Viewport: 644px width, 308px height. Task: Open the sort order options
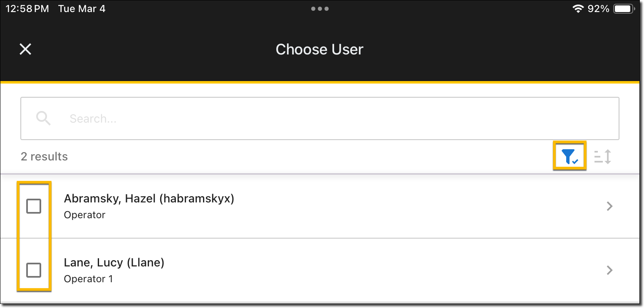[x=603, y=157]
